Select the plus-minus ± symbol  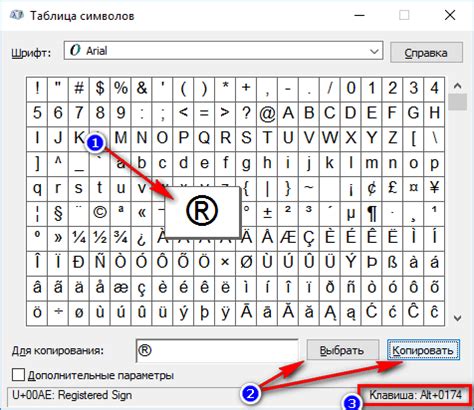[x=267, y=212]
